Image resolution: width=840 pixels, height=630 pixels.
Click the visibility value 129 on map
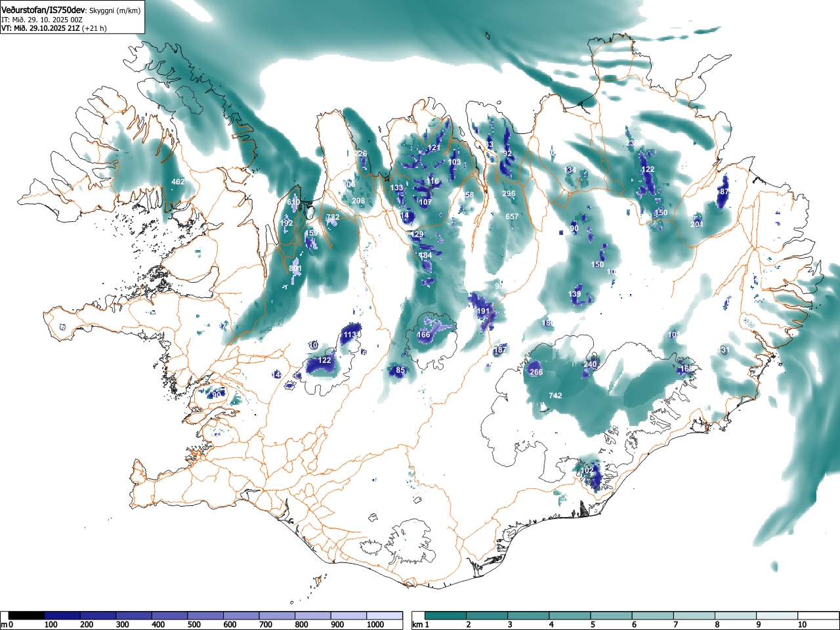(x=417, y=234)
